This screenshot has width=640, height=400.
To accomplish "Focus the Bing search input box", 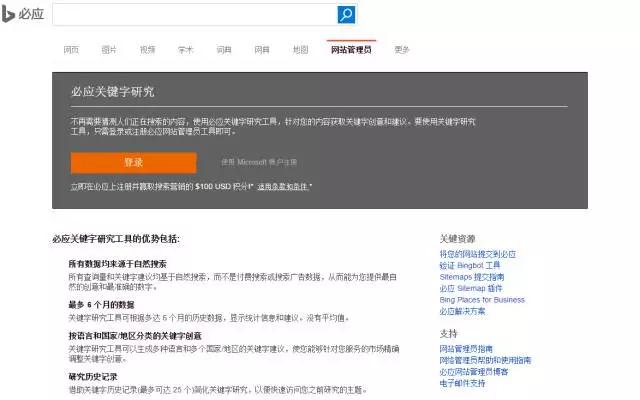I will point(195,15).
